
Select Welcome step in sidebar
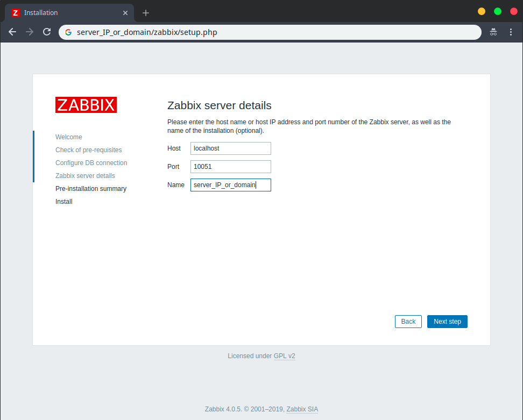(69, 137)
